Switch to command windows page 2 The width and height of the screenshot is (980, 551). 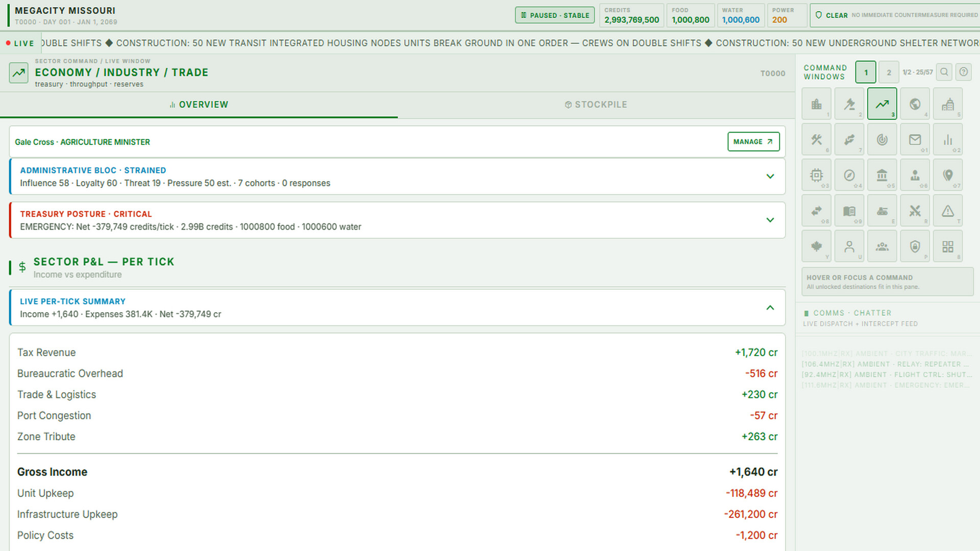889,72
